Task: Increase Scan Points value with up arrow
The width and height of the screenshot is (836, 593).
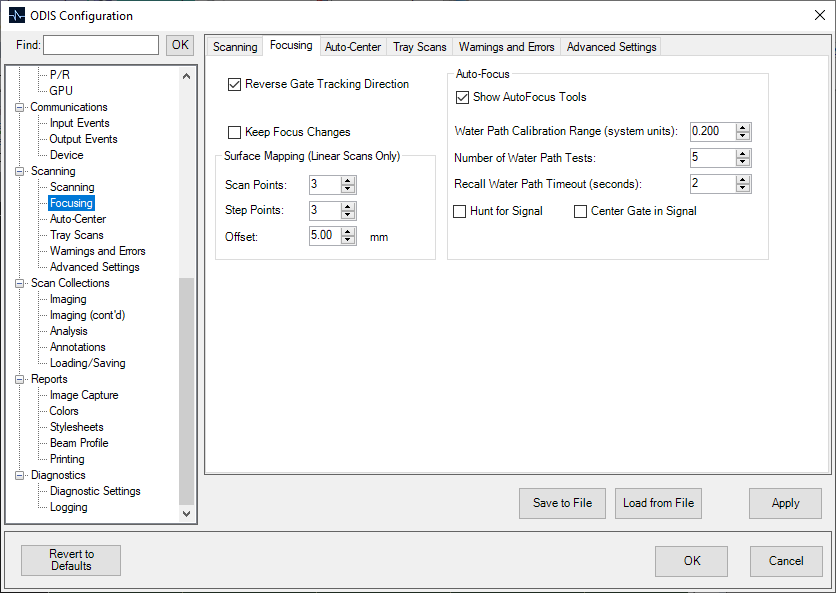Action: [348, 181]
